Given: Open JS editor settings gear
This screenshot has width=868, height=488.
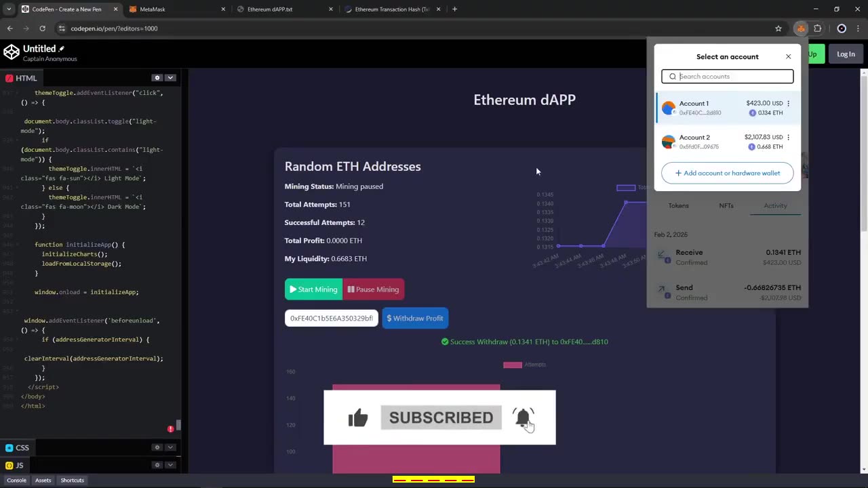Looking at the screenshot, I should pyautogui.click(x=157, y=465).
